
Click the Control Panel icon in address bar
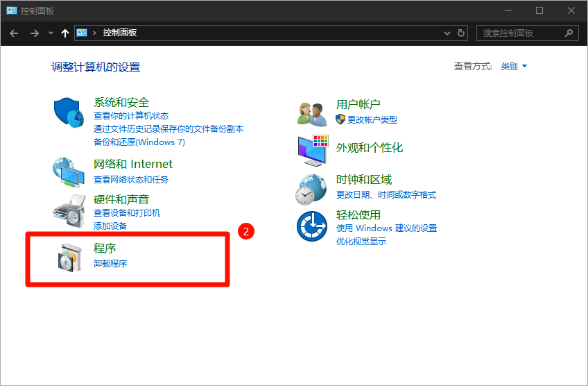click(x=82, y=33)
